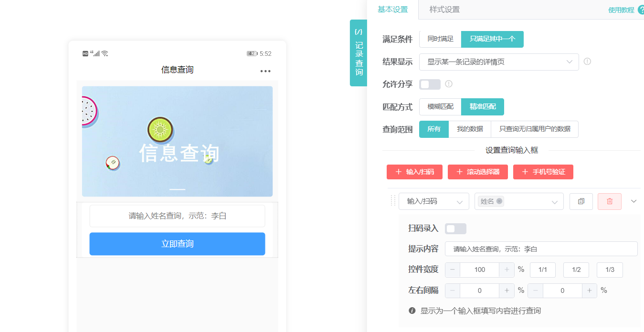Increase 控件宽度 with the plus stepper

pos(506,270)
